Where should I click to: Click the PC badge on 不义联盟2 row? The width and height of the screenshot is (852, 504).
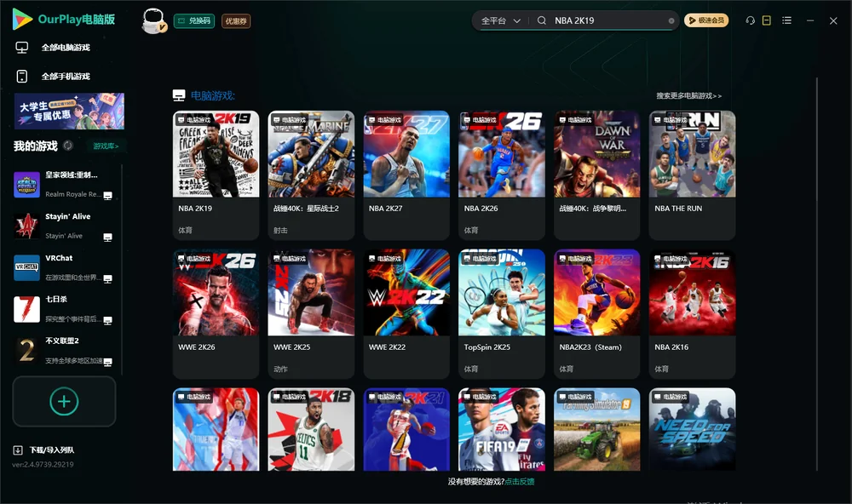click(107, 362)
